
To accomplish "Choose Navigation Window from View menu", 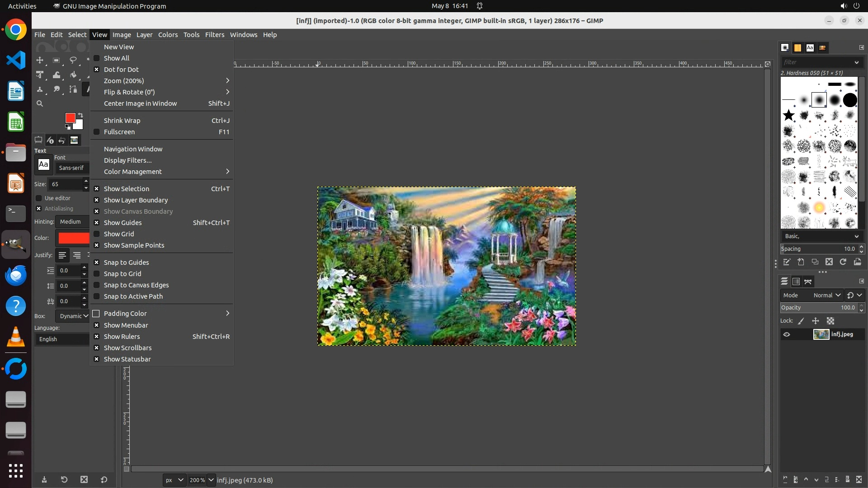I will point(133,149).
